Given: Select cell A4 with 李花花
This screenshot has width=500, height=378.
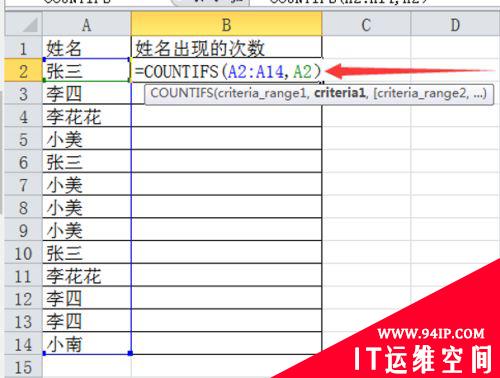Looking at the screenshot, I should click(87, 116).
